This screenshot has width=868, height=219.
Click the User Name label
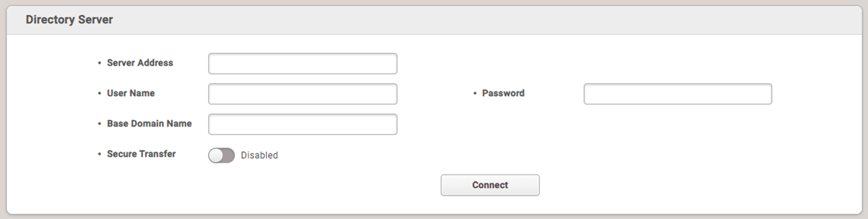coord(131,93)
